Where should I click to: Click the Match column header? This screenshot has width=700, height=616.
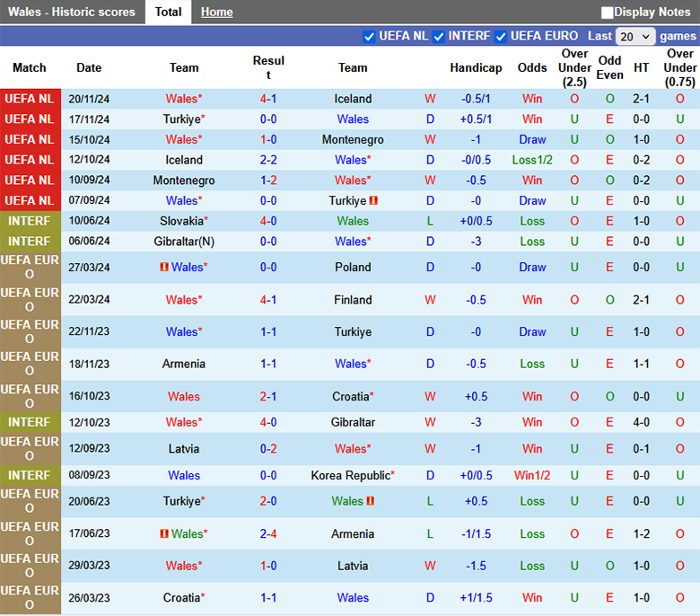pos(30,68)
